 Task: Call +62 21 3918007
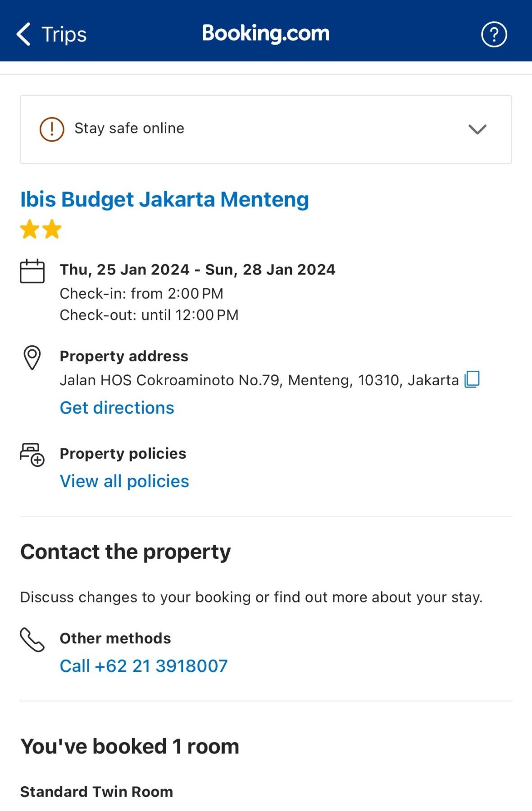point(144,666)
